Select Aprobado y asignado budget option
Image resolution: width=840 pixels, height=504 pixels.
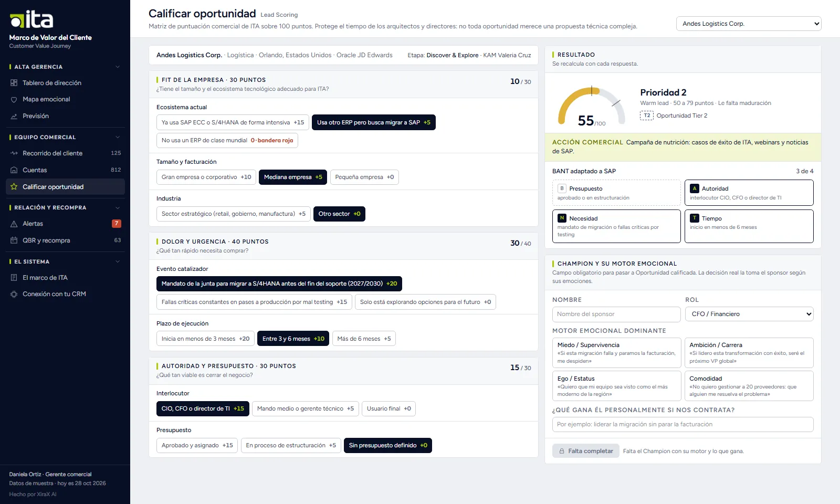click(x=197, y=445)
